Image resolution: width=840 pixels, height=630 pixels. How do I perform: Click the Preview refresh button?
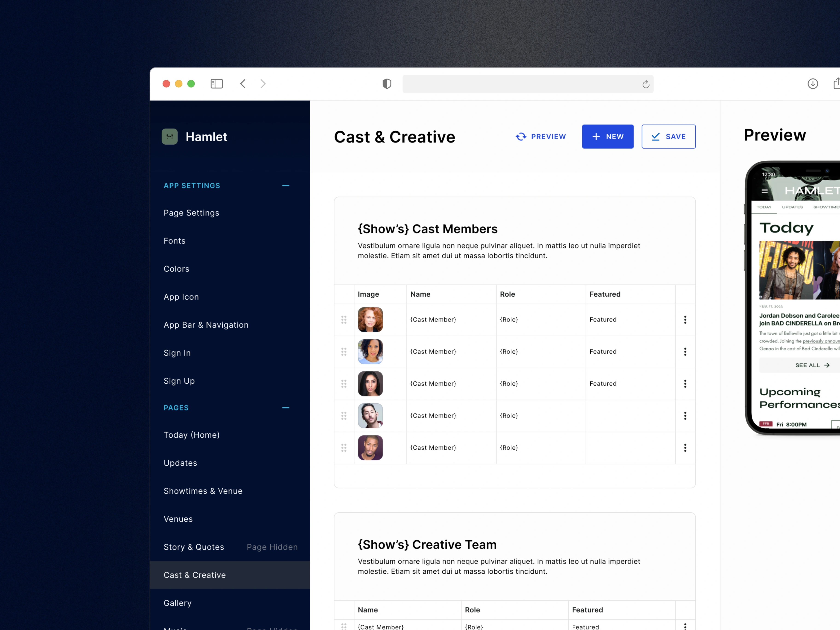pyautogui.click(x=541, y=137)
